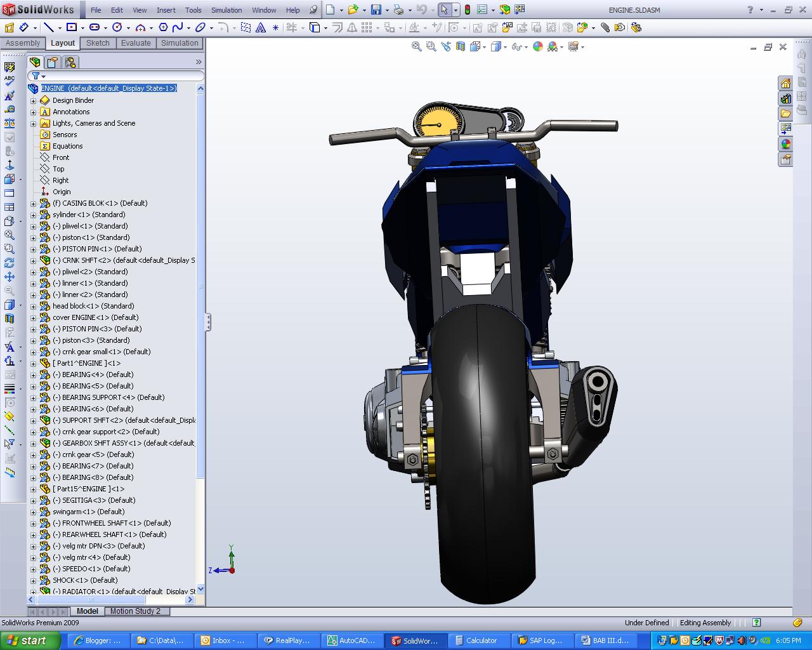Open the Section View tool

pos(460,46)
